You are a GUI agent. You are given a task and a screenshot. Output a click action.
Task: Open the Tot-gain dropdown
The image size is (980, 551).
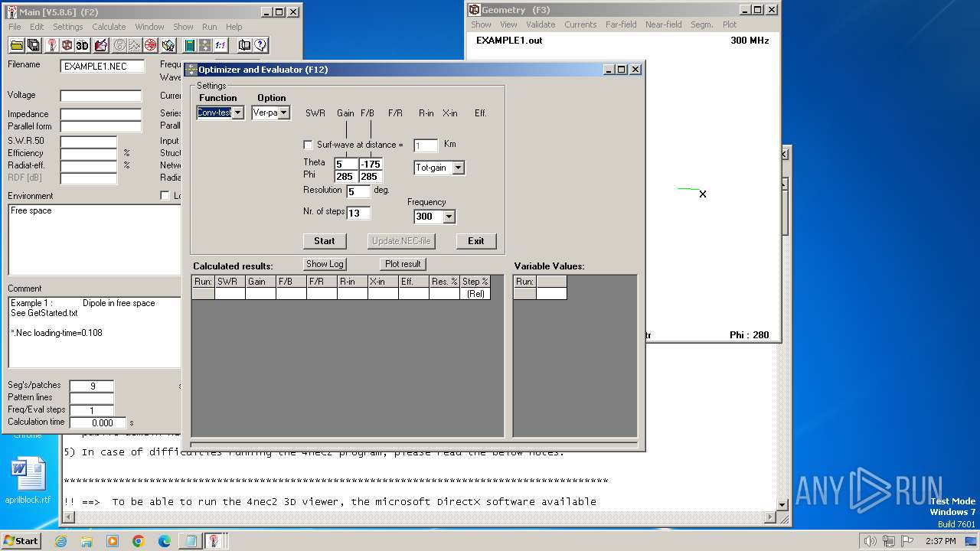(x=458, y=168)
